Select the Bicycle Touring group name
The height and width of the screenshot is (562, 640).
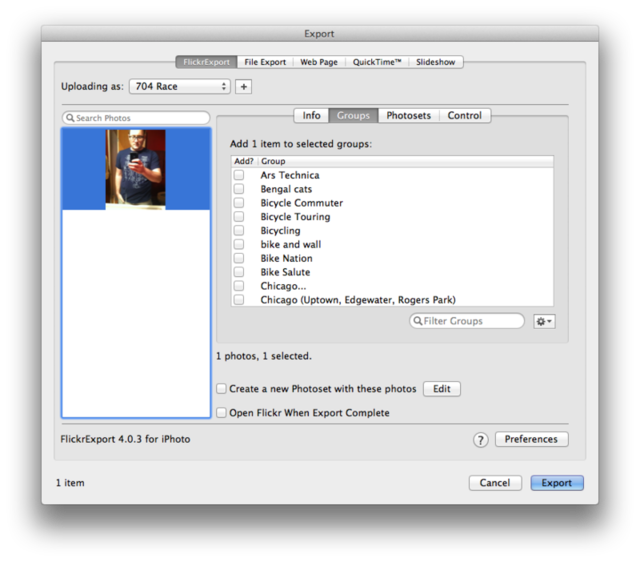coord(296,217)
